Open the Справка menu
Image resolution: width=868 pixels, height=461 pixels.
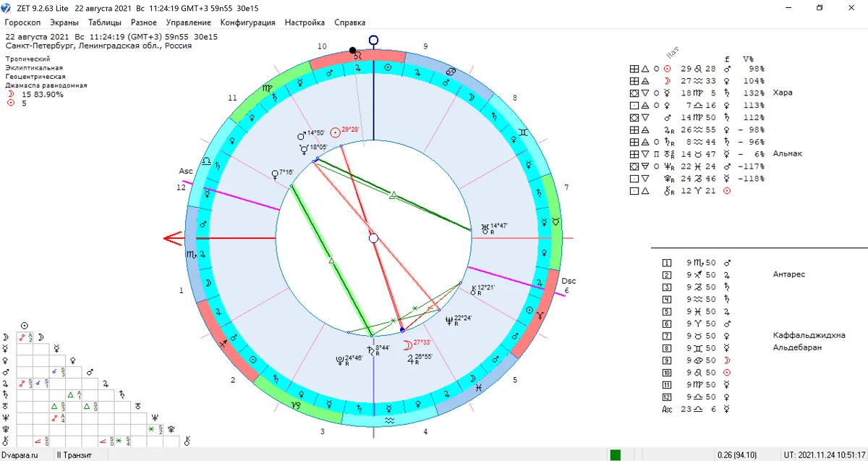tap(349, 22)
